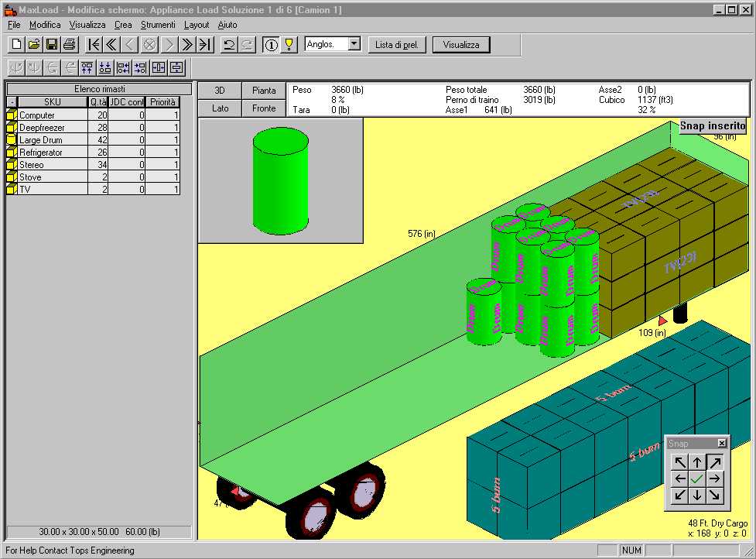Image resolution: width=756 pixels, height=559 pixels.
Task: Select the Large Drum SKU row
Action: click(x=41, y=140)
